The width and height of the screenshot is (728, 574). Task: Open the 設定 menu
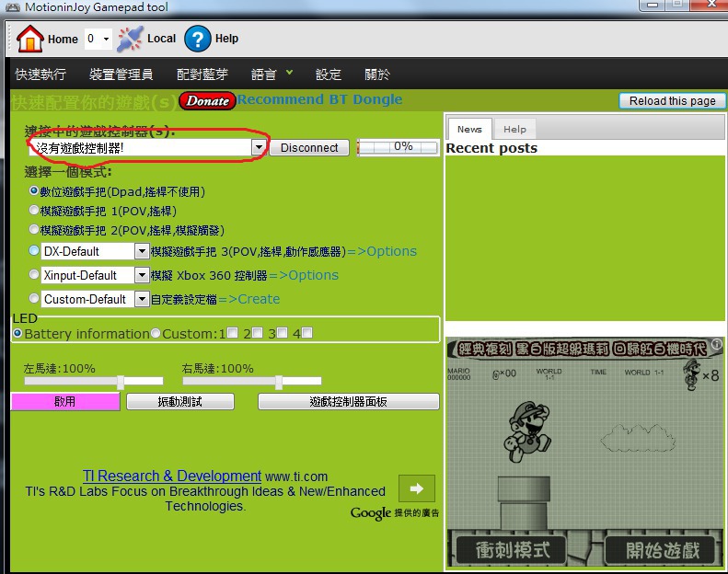(x=329, y=74)
